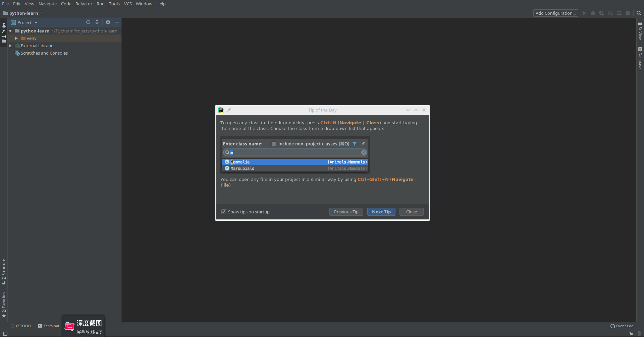Click the Debug bug icon
Screen dimensions: 644x337
[593, 13]
